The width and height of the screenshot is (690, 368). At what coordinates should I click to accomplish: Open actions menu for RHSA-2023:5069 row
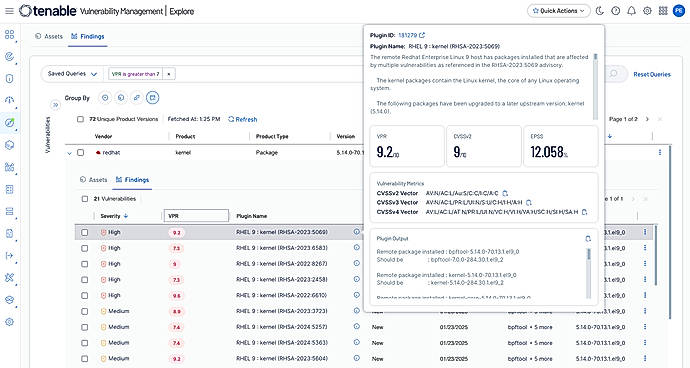tap(645, 232)
